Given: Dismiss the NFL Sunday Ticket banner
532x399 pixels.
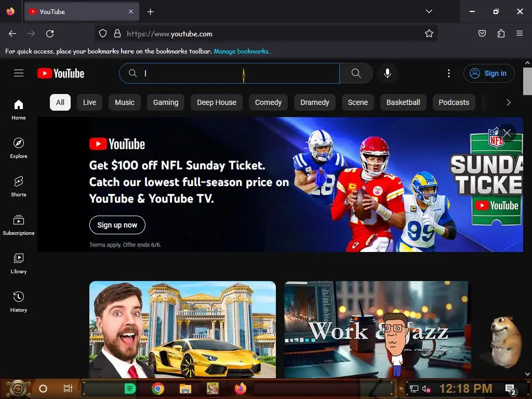Looking at the screenshot, I should click(507, 132).
